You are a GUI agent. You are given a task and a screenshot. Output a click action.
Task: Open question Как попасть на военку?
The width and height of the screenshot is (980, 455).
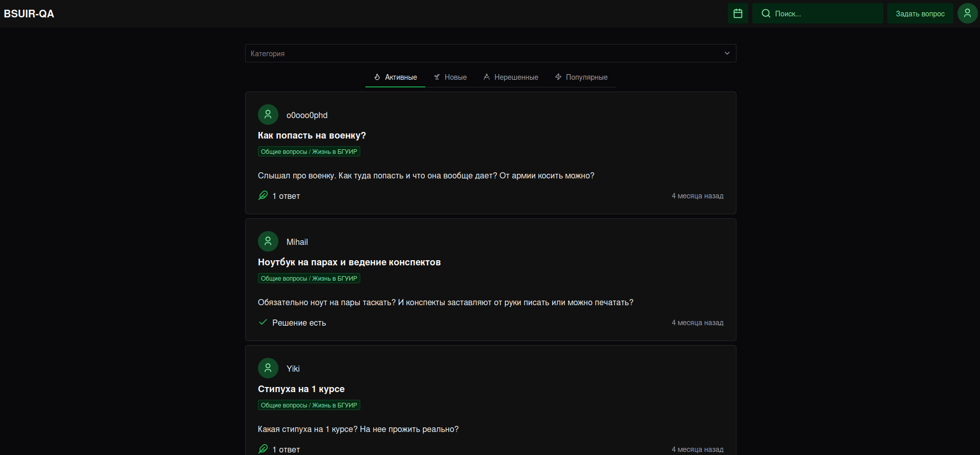point(312,135)
